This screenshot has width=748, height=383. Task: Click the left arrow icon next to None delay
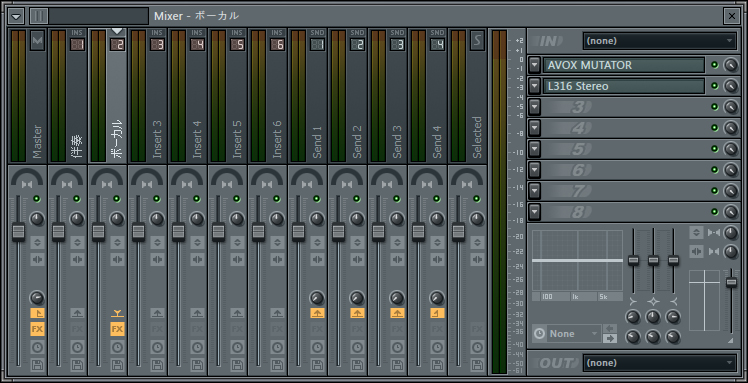(x=610, y=328)
